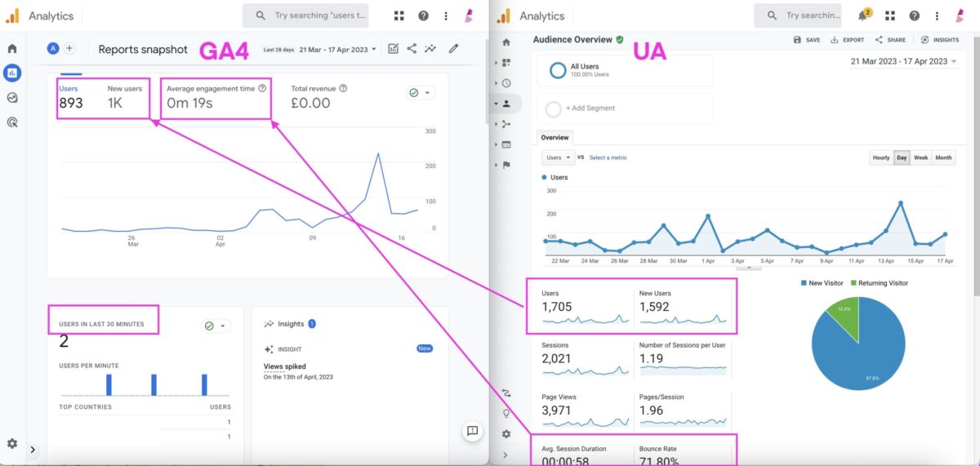This screenshot has height=466, width=980.
Task: Switch chart granularity to Month
Action: pyautogui.click(x=943, y=158)
